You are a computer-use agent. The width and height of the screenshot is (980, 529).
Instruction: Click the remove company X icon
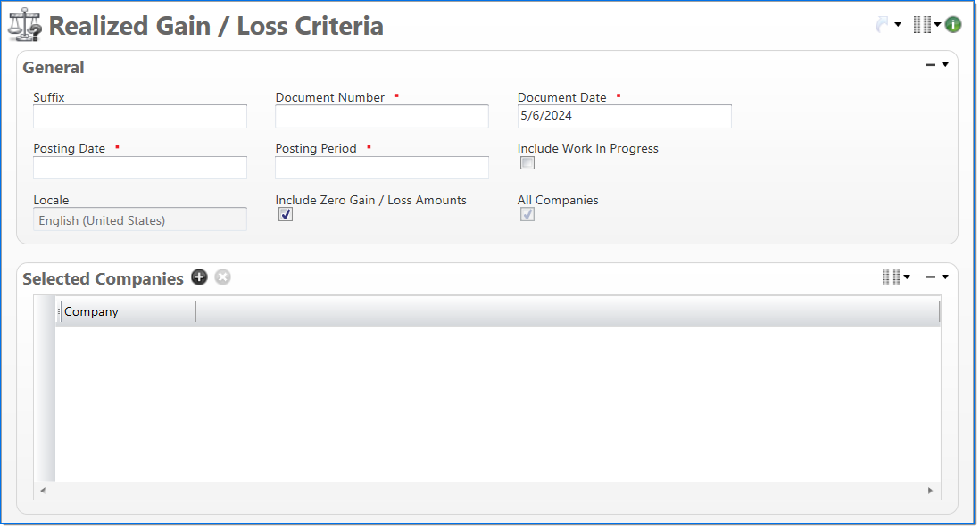coord(222,277)
